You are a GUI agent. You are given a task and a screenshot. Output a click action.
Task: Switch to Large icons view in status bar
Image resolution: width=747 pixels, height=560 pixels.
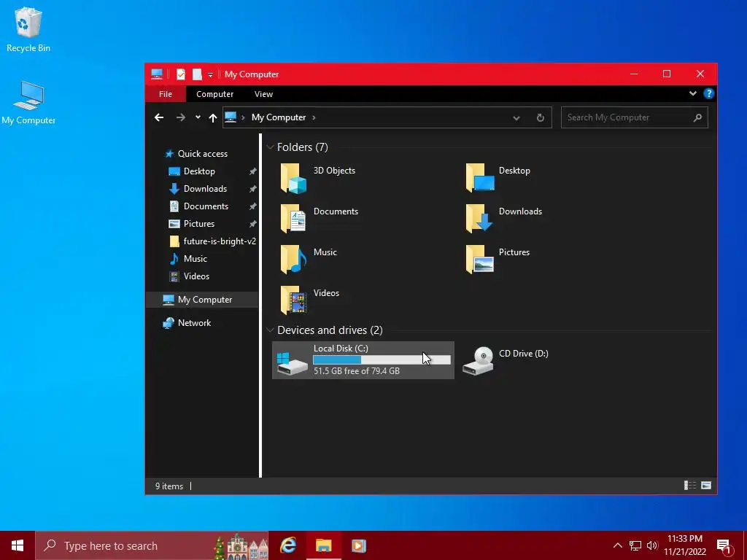(706, 485)
